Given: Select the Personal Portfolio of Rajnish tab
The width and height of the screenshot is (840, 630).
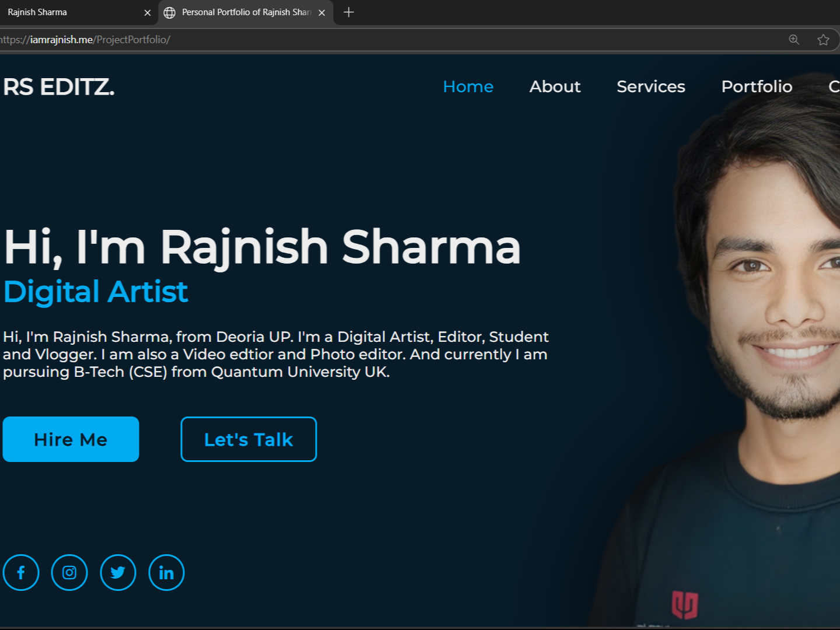Looking at the screenshot, I should coord(245,12).
